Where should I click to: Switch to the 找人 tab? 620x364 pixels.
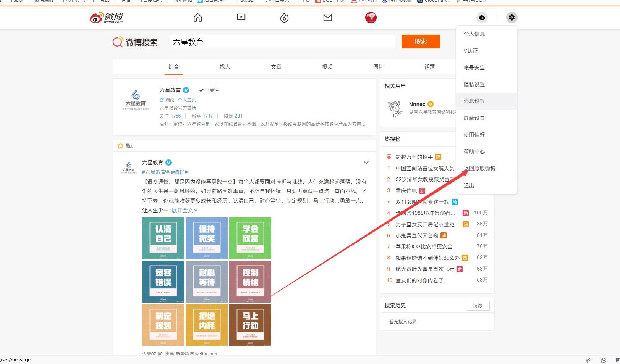225,67
